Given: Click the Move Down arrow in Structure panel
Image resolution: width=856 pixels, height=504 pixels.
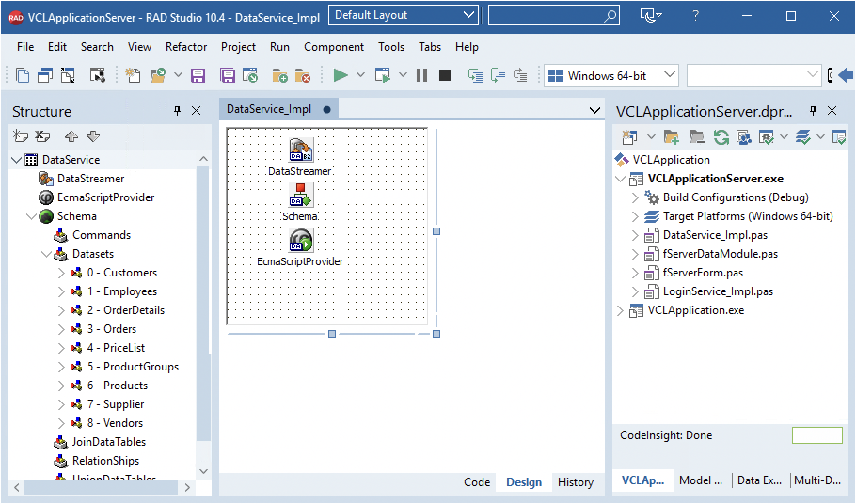Looking at the screenshot, I should pyautogui.click(x=93, y=136).
